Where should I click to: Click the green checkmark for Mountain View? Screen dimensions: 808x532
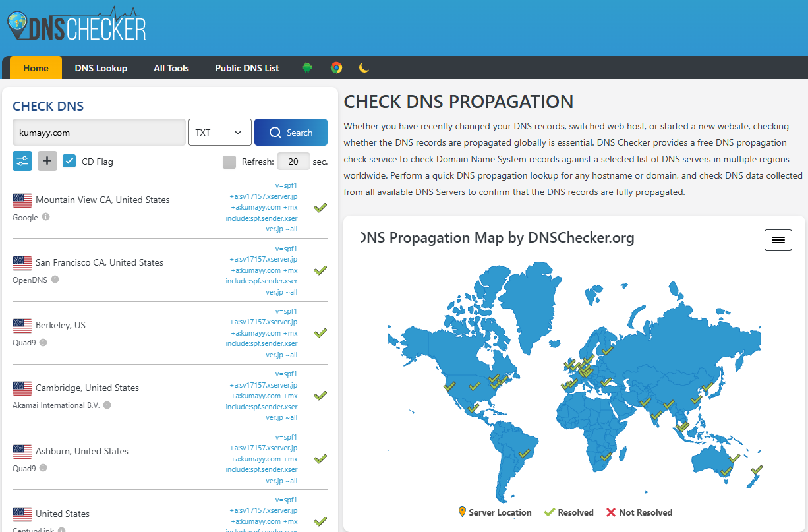(320, 208)
